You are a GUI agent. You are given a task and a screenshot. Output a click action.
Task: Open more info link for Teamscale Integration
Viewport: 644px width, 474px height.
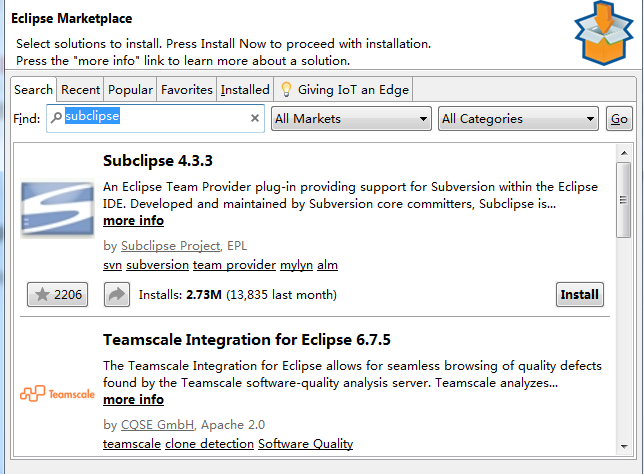click(x=133, y=400)
